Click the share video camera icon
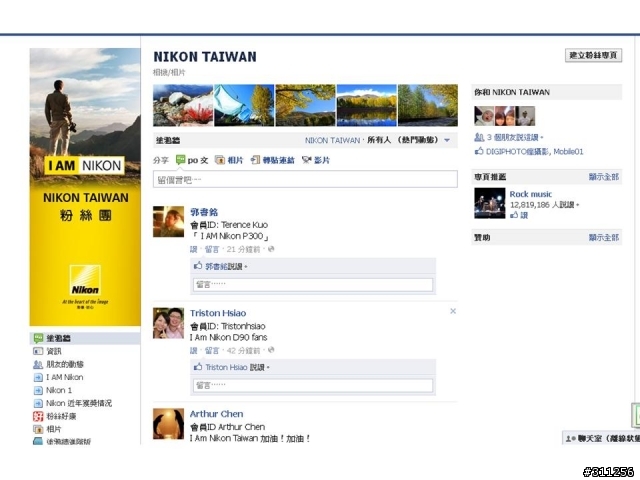640x480 pixels. pos(307,160)
